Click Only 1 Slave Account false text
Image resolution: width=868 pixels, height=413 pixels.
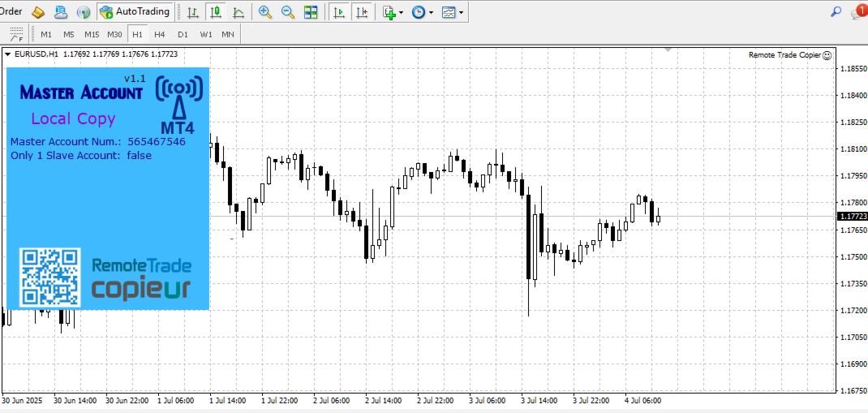pos(81,156)
